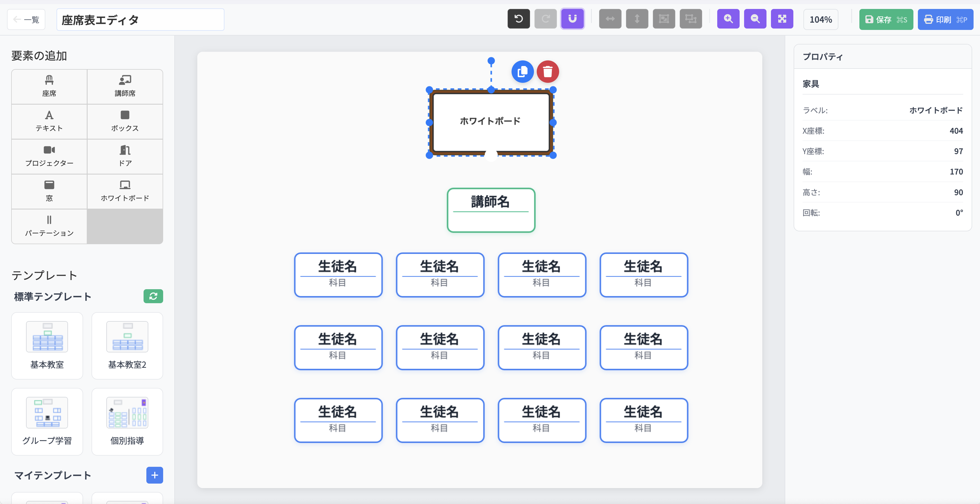Add a ボックス box element
The image size is (980, 504).
pyautogui.click(x=125, y=122)
